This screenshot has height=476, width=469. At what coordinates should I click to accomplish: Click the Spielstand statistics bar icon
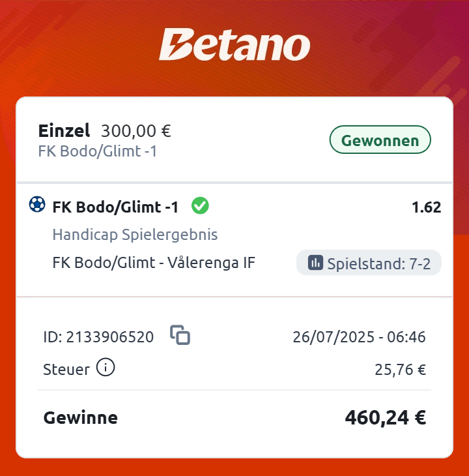coord(315,263)
